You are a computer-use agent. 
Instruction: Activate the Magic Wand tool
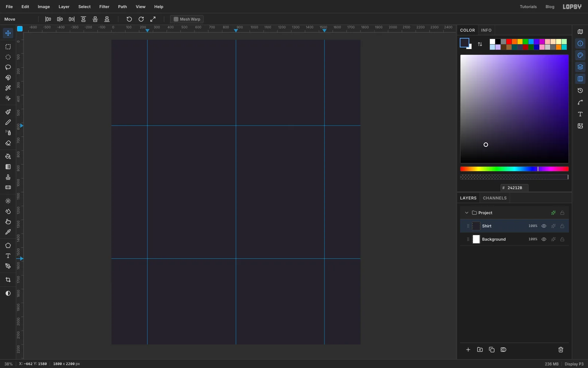(x=8, y=88)
